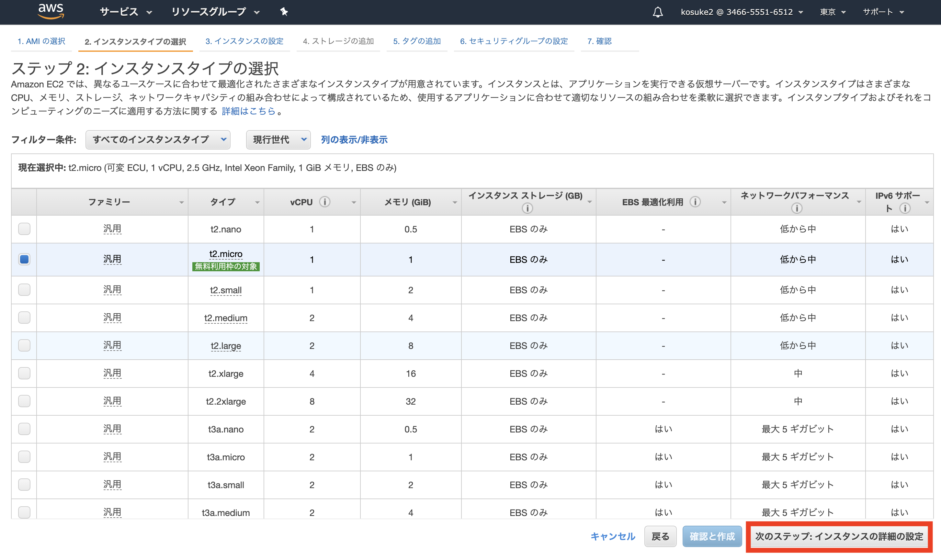Screen dimensions: 941x560
Task: Click the IPv6 support info icon
Action: (905, 208)
